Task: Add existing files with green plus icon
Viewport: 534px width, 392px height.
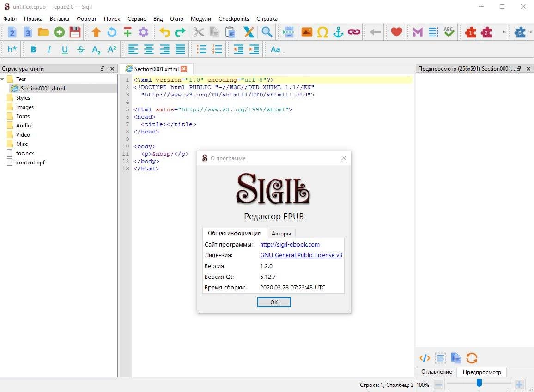Action: tap(59, 32)
